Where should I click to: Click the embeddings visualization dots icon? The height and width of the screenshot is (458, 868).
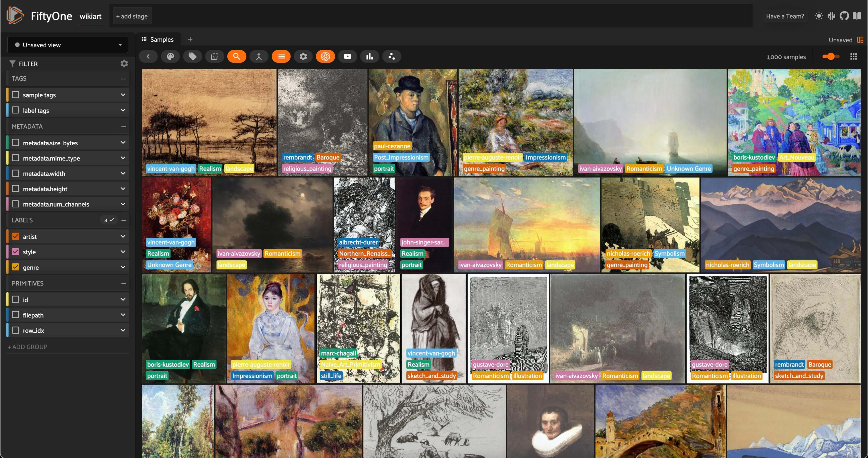coord(391,56)
